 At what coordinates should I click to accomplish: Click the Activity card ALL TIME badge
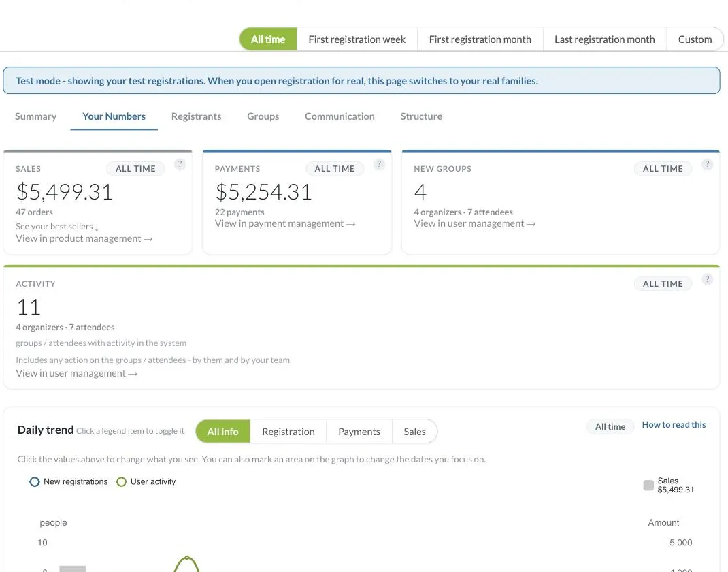663,284
